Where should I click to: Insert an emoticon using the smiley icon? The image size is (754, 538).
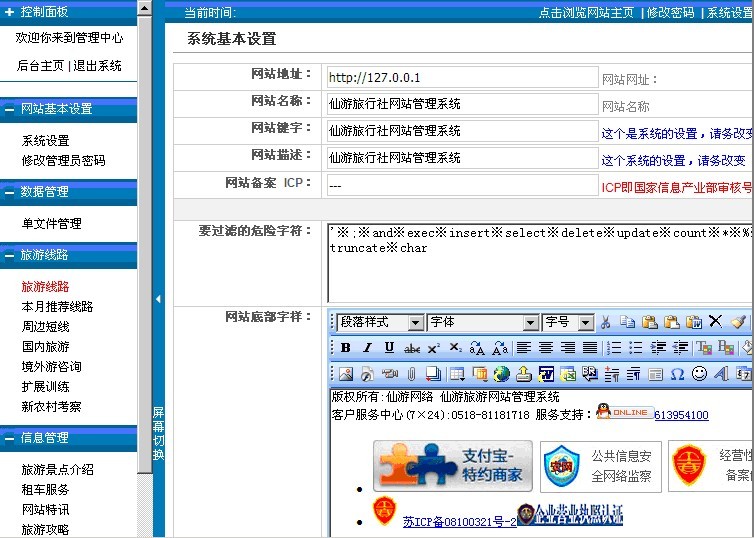tap(699, 374)
